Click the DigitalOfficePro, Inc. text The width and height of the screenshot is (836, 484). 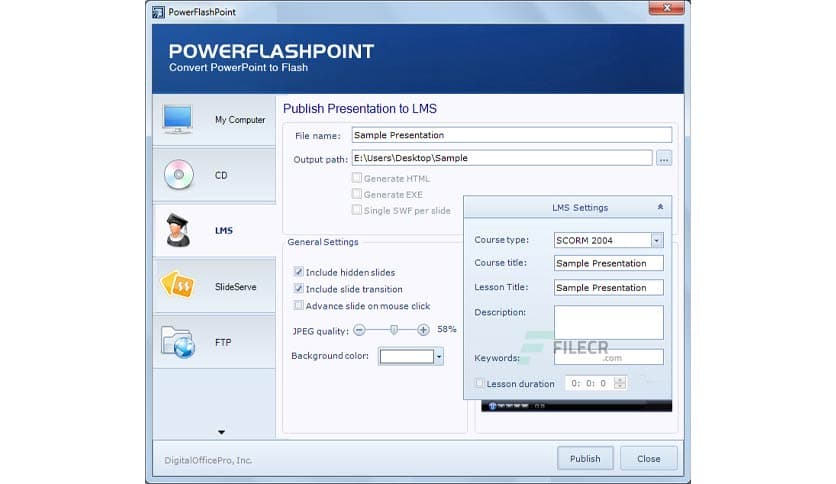coord(208,460)
